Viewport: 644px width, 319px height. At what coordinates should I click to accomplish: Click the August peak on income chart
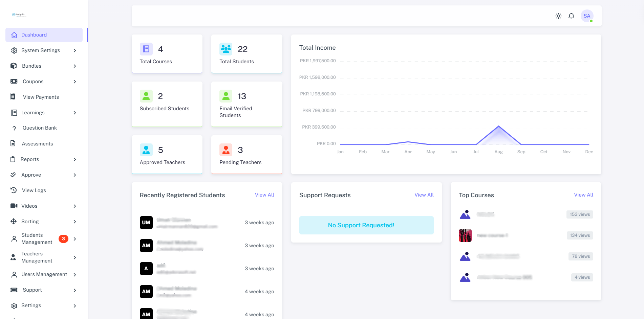click(x=498, y=127)
